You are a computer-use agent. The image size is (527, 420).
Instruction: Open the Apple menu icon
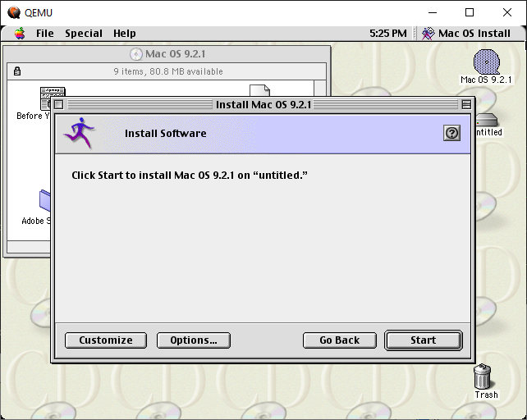(x=19, y=34)
